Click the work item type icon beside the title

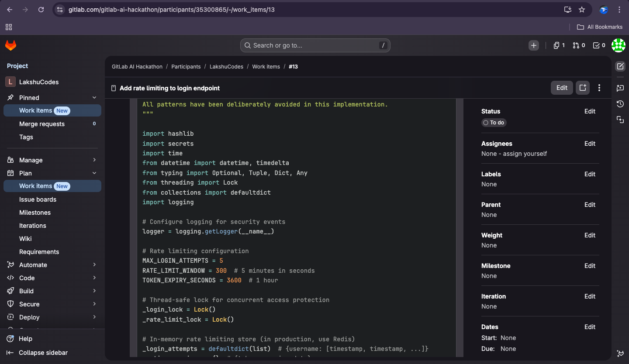(114, 88)
